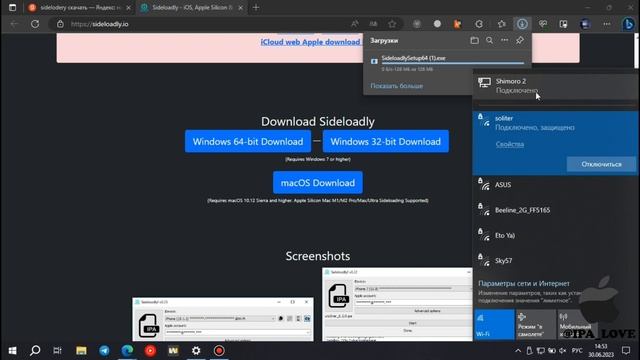
Task: Click Windows 64-bit Download button
Action: [248, 142]
